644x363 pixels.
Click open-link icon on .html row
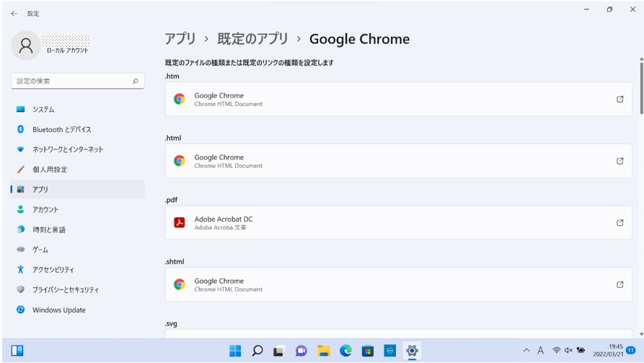pyautogui.click(x=619, y=161)
